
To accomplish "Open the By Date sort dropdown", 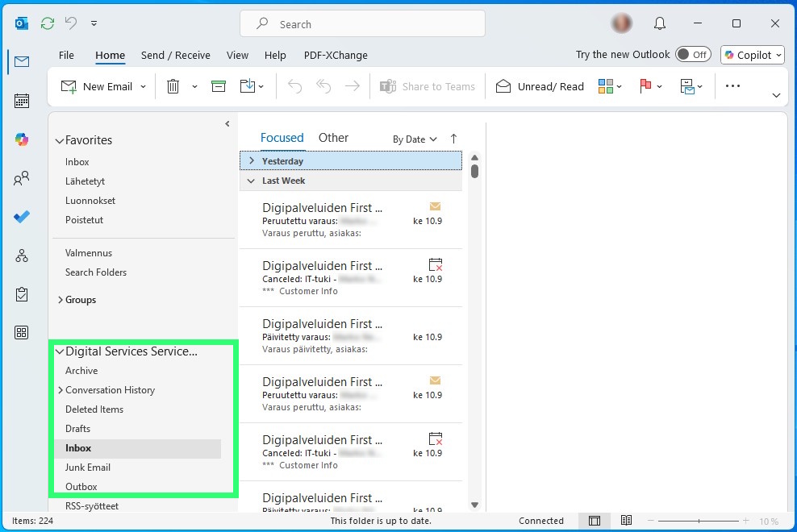I will coord(414,139).
